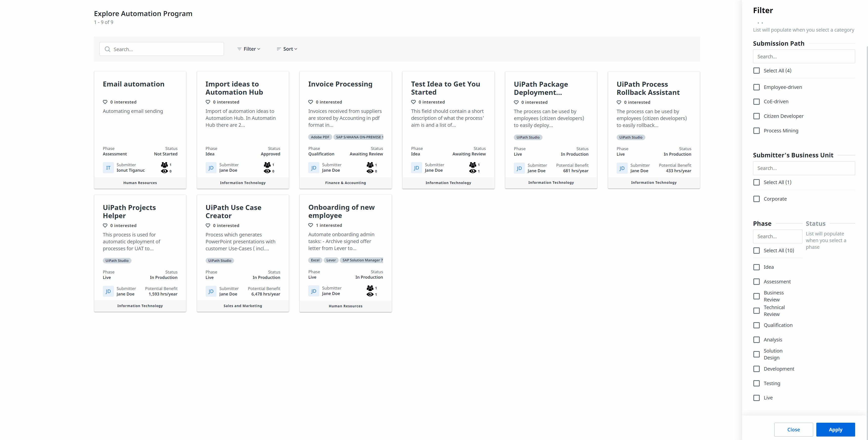Click IT avatar of Ionut Tiganuc
Screen dimensions: 868x440
pos(108,168)
